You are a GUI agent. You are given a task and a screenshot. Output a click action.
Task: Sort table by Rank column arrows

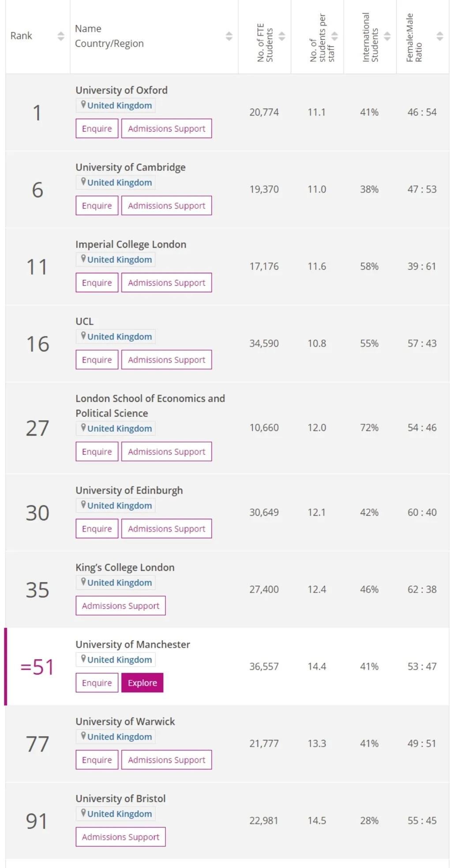pyautogui.click(x=61, y=36)
